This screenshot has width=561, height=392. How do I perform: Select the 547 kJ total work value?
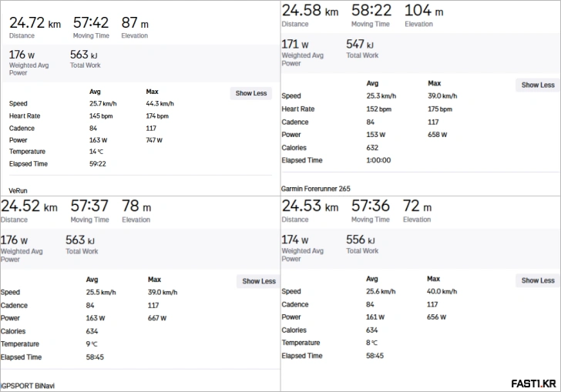[361, 45]
